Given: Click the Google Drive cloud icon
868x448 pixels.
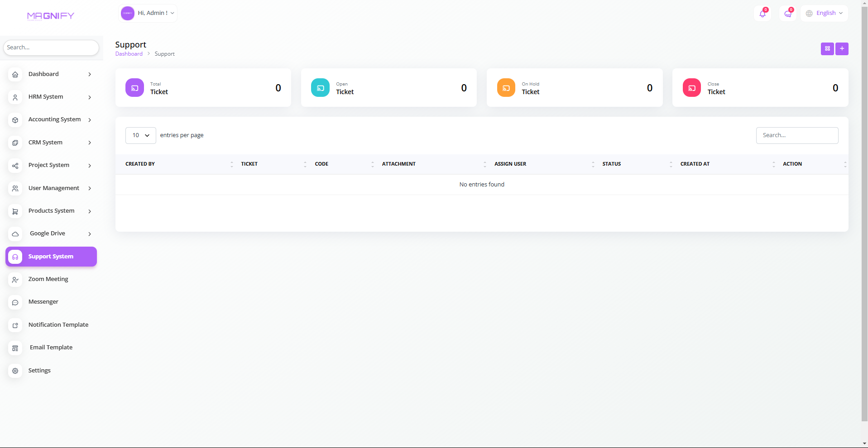Looking at the screenshot, I should pos(15,234).
